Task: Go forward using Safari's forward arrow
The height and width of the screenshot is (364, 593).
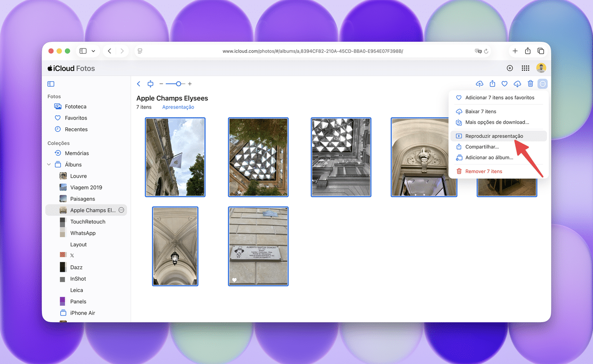Action: (x=122, y=51)
